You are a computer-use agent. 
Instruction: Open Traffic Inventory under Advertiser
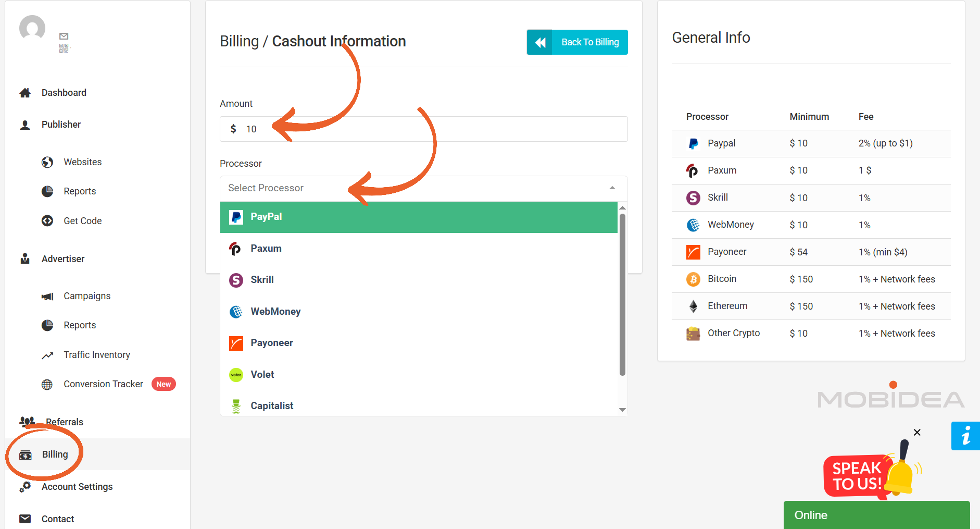click(97, 355)
